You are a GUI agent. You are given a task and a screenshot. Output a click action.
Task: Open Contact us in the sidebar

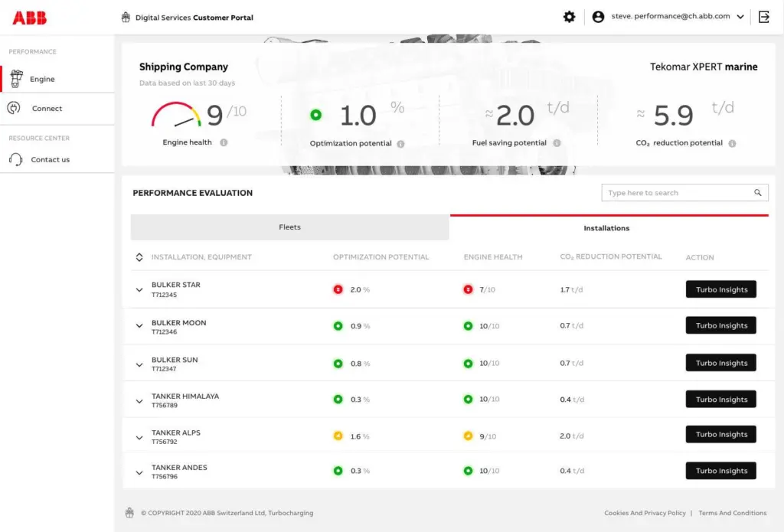click(57, 159)
